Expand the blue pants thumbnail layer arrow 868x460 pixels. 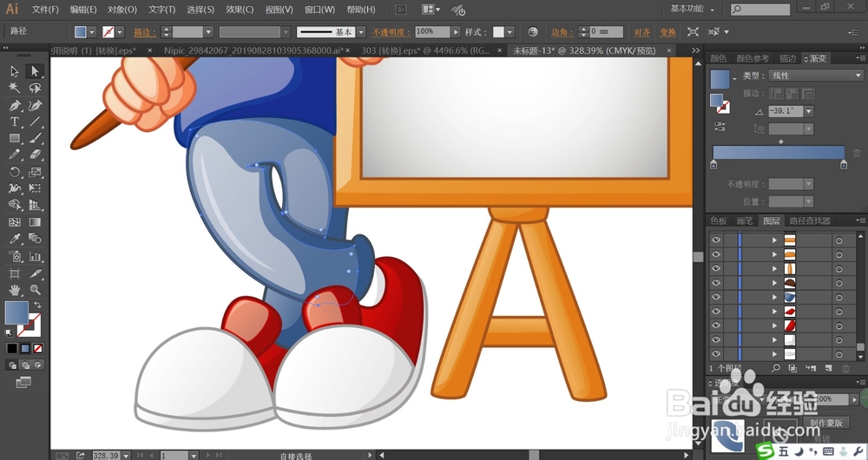coord(774,297)
